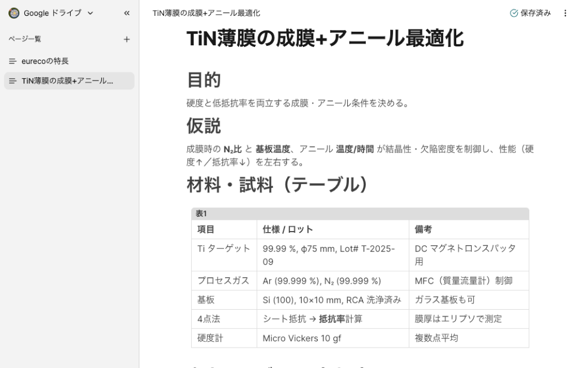Click the 仮説 heading text

pos(204,126)
